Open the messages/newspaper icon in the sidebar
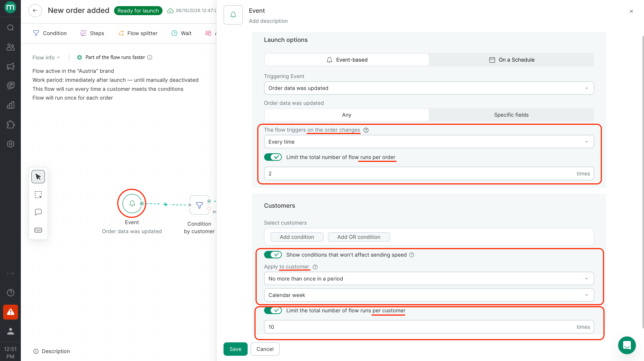Screen dimensions: 644x361 click(x=10, y=86)
